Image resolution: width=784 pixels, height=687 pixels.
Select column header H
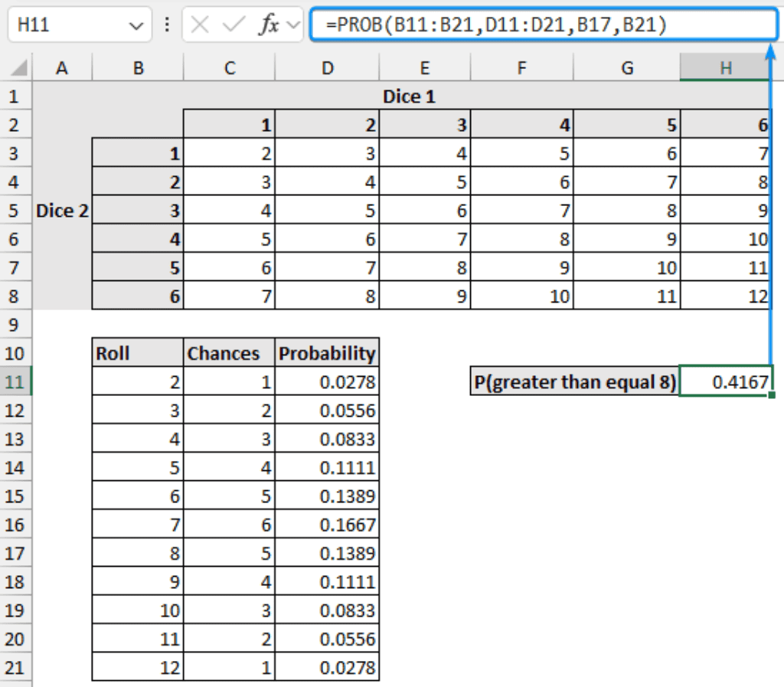point(724,67)
